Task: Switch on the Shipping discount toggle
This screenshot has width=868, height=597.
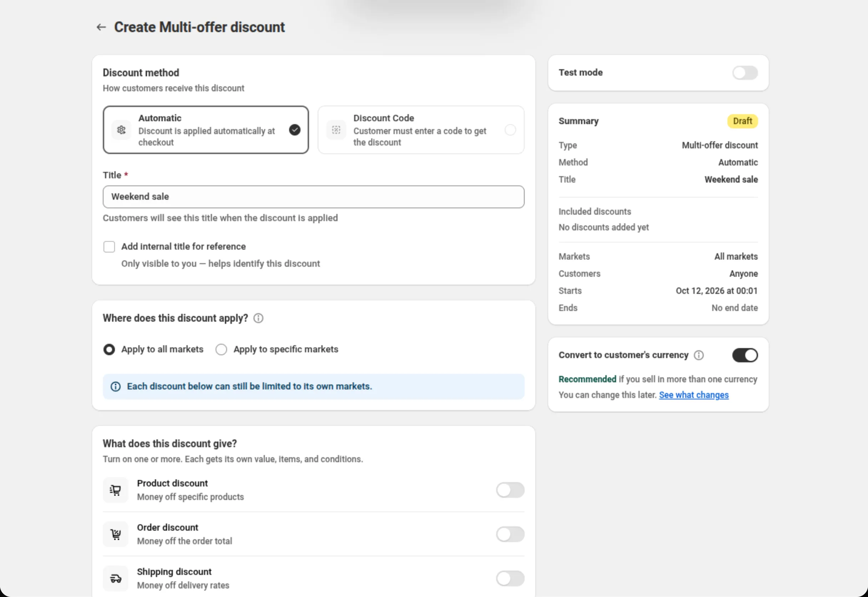Action: 510,578
